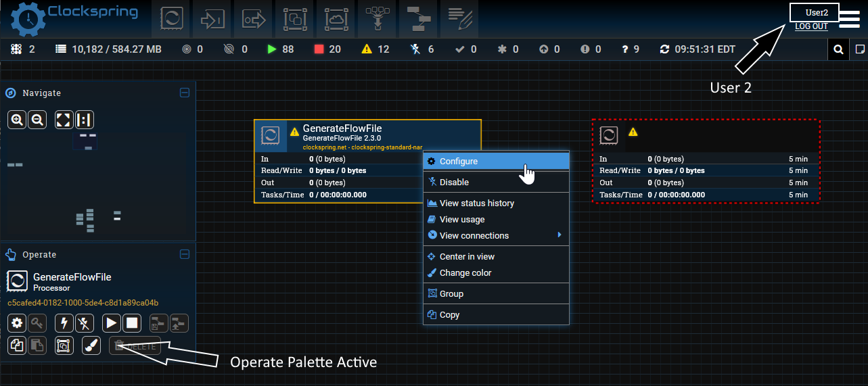Click the User2 name box
The image size is (868, 386).
[x=815, y=13]
